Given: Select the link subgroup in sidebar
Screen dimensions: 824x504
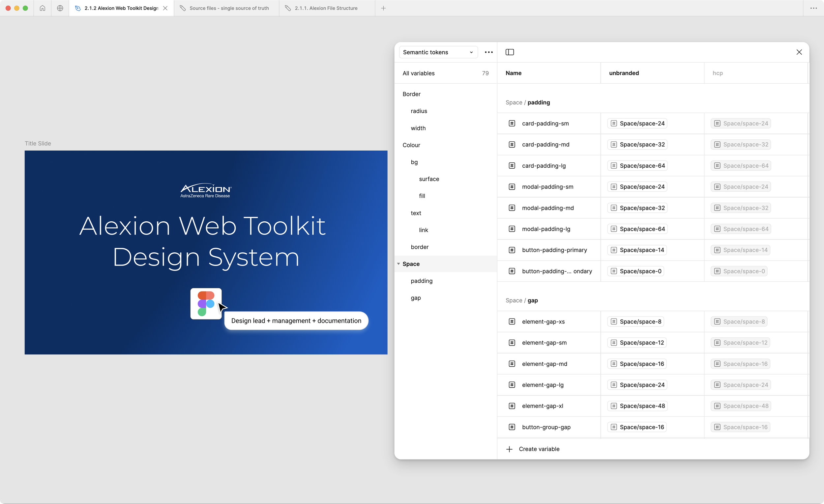Looking at the screenshot, I should click(423, 230).
